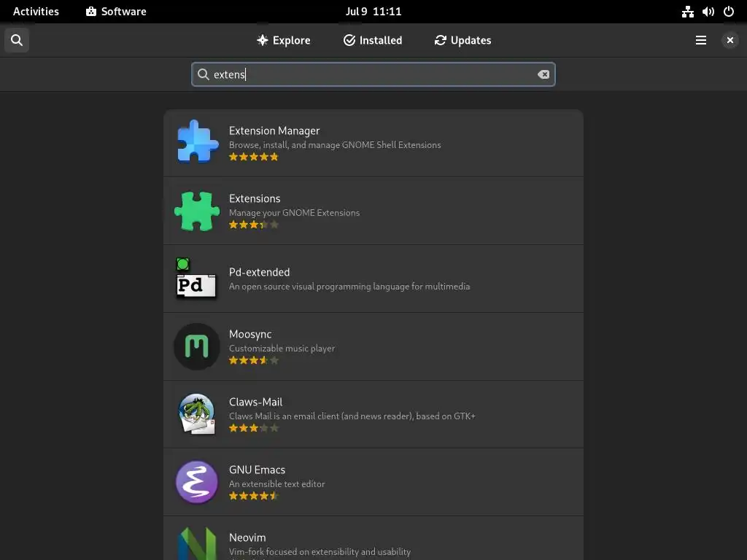Clear the search text with the backspace icon
Screen dimensions: 747x560
[543, 74]
